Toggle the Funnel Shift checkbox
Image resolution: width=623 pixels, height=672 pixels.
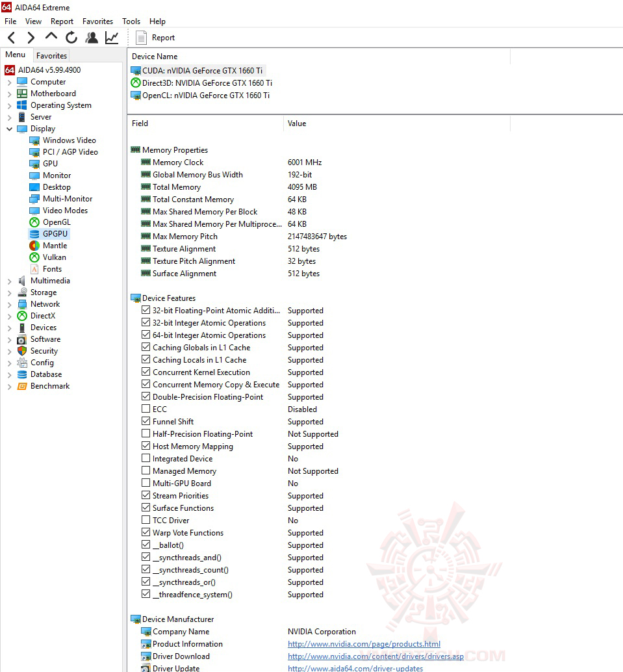click(146, 421)
